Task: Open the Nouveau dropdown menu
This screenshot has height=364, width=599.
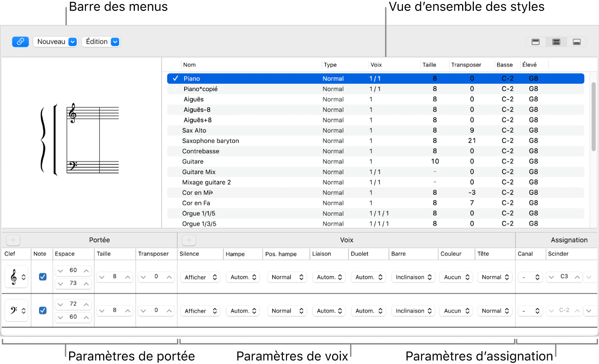Action: [x=55, y=42]
